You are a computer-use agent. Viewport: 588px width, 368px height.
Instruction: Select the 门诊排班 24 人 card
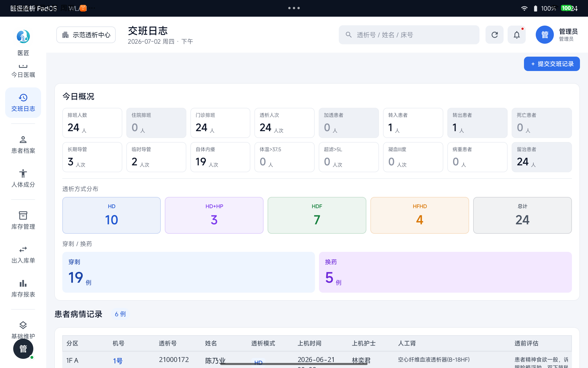pos(220,123)
